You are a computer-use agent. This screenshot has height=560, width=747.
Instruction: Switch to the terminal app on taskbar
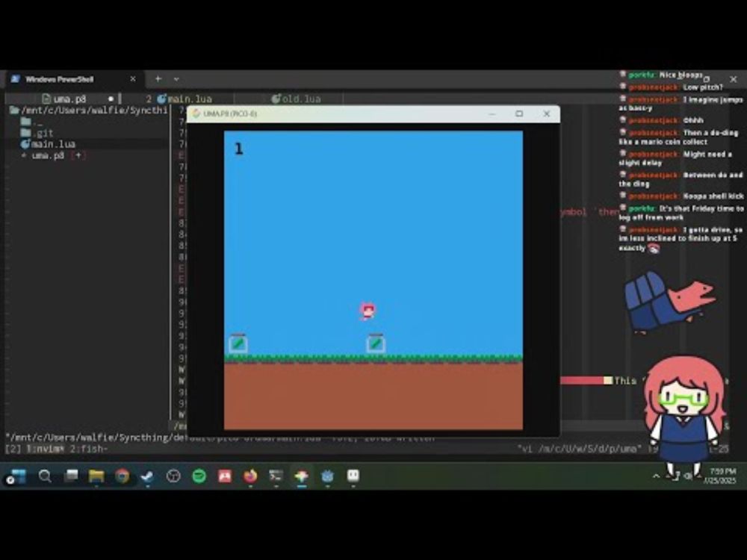click(x=276, y=476)
